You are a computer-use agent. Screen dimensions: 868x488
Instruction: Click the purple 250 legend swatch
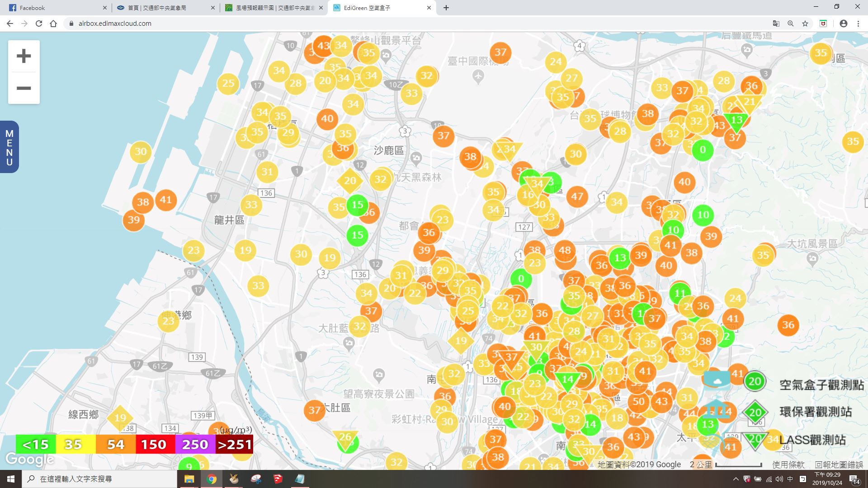point(195,444)
